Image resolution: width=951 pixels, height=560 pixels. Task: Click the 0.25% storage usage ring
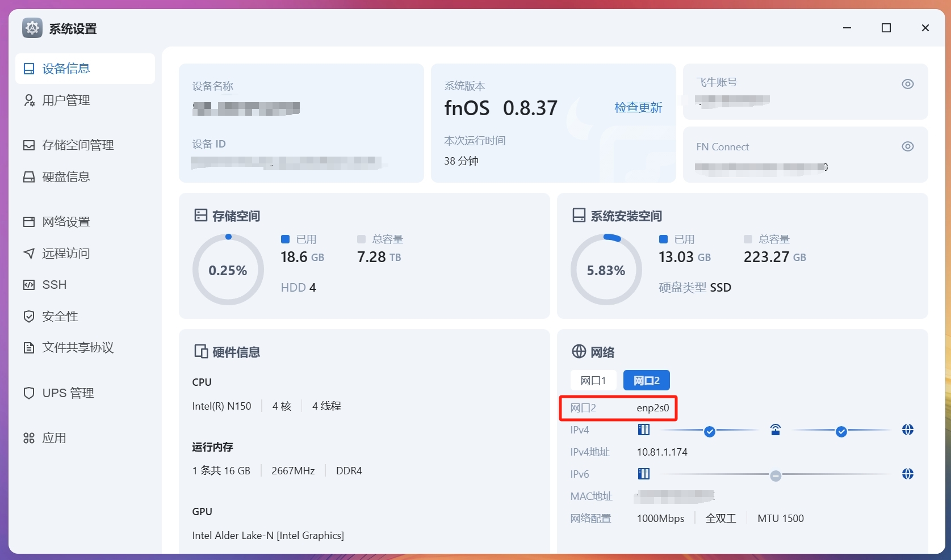pyautogui.click(x=228, y=270)
